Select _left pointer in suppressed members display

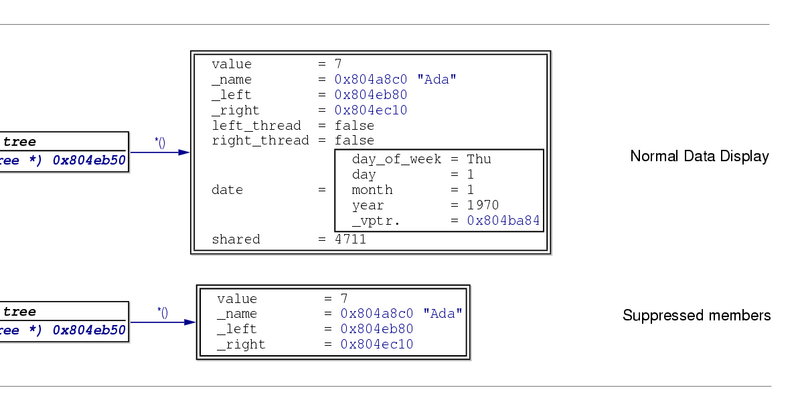click(x=377, y=329)
